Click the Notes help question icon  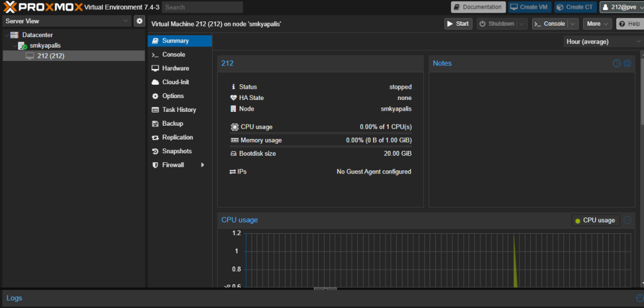(617, 63)
